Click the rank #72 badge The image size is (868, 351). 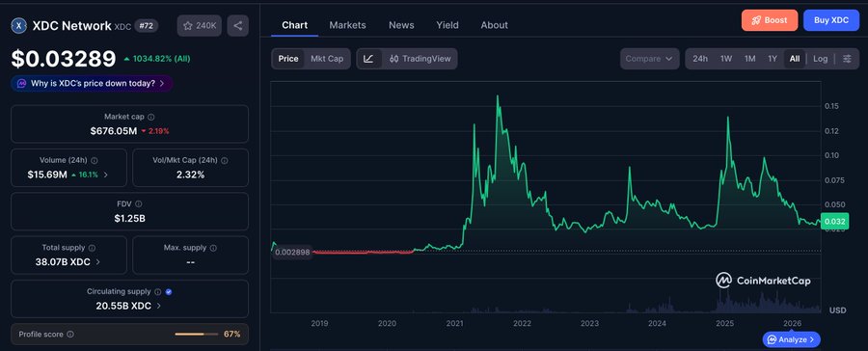pyautogui.click(x=146, y=25)
